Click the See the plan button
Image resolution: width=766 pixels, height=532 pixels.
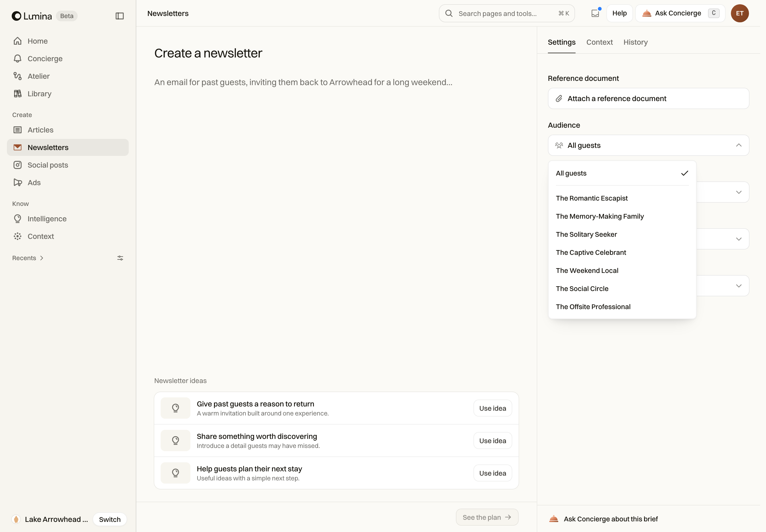tap(487, 517)
